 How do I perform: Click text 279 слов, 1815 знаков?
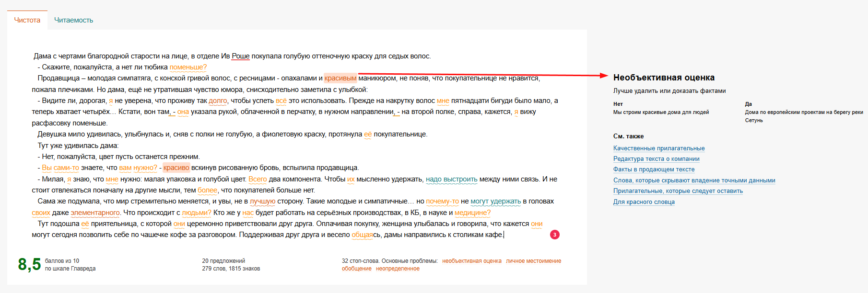(231, 269)
